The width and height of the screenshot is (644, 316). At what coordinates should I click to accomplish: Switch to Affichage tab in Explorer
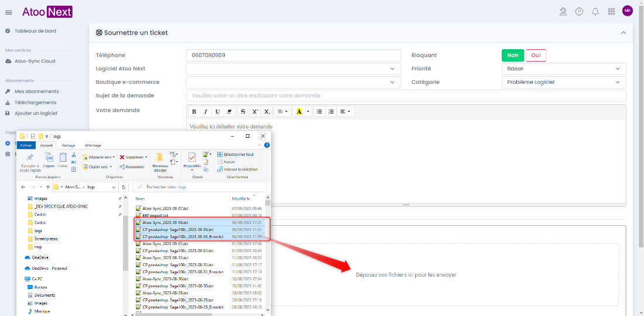(x=93, y=145)
